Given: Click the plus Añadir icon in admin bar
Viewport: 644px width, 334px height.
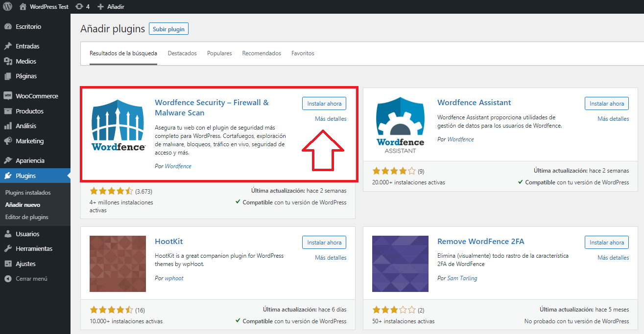Looking at the screenshot, I should pos(101,7).
